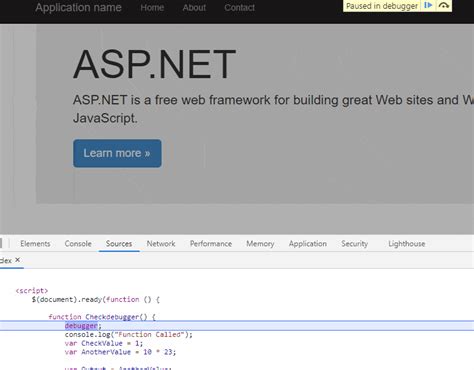Go to the Security tab
This screenshot has height=370, width=474.
(x=355, y=244)
